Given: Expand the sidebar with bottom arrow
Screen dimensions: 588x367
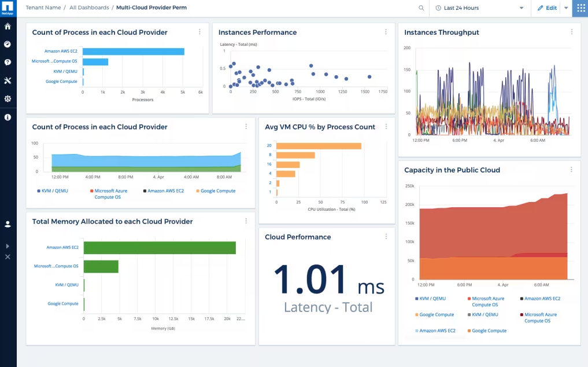Looking at the screenshot, I should (x=8, y=245).
